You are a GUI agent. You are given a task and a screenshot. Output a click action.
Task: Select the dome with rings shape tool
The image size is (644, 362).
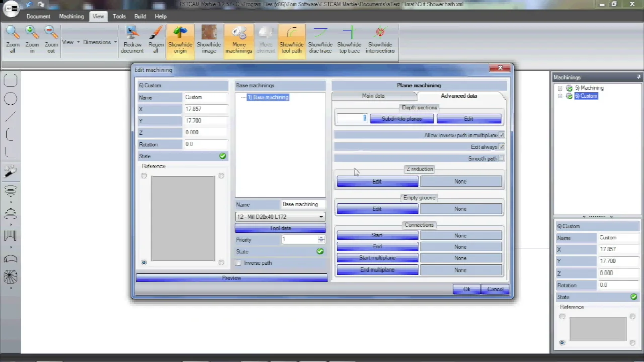point(10,214)
